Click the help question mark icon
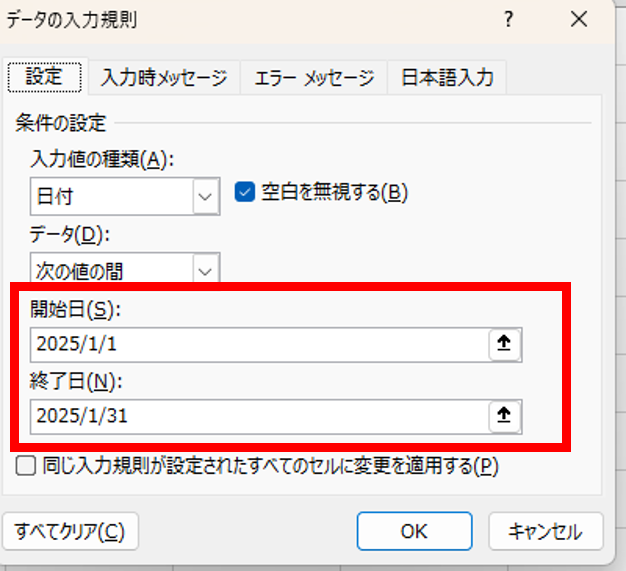 (x=510, y=19)
